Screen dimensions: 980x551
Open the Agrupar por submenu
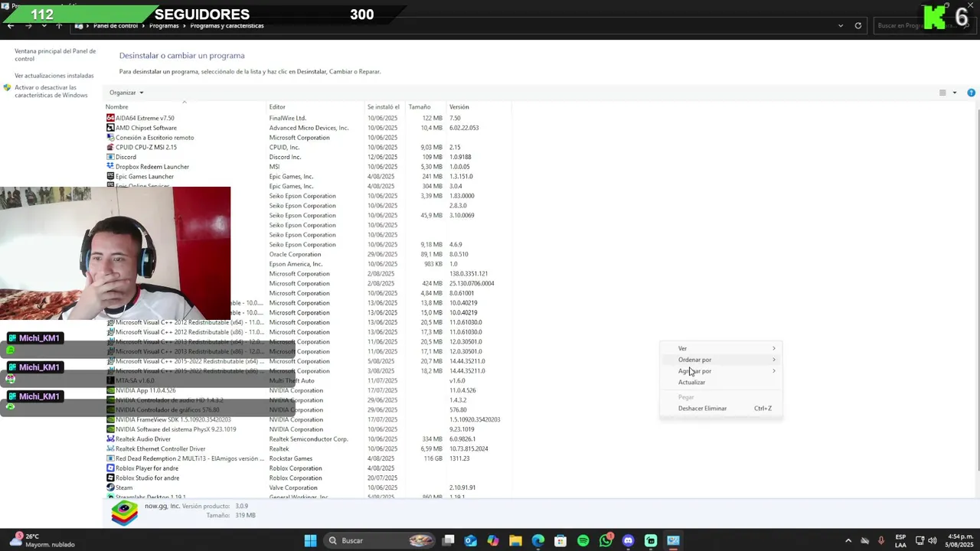click(723, 371)
